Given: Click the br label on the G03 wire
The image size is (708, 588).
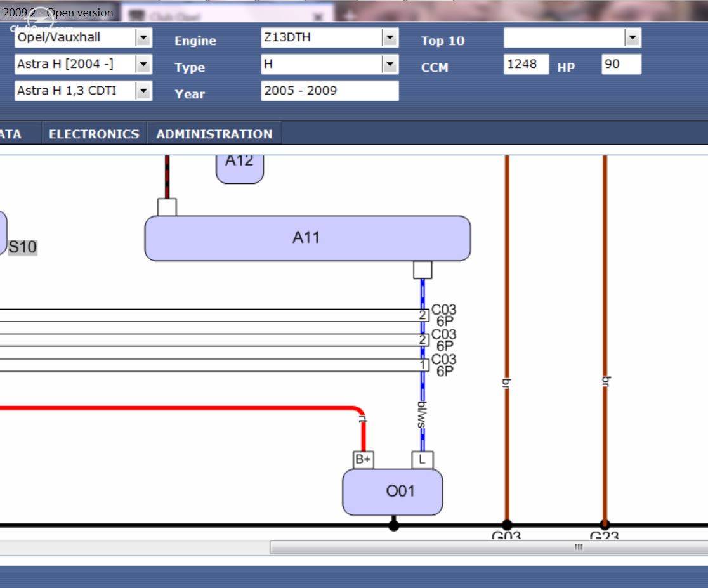Looking at the screenshot, I should 507,383.
